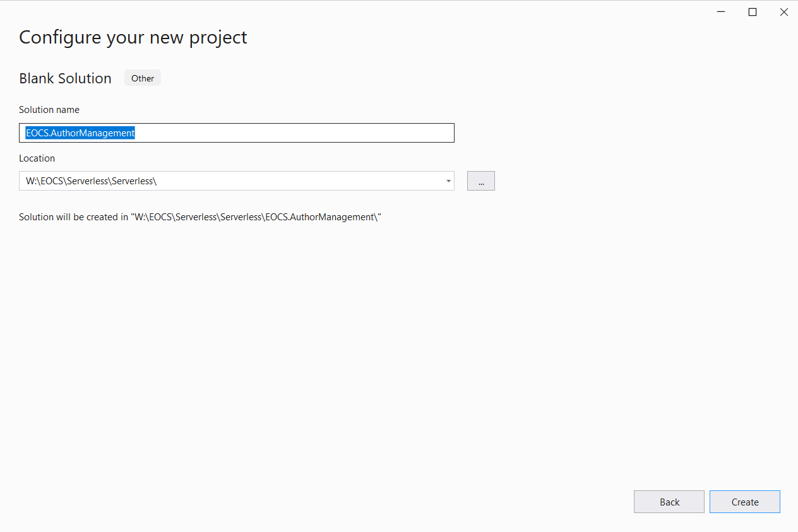Select the Other project type tag

pyautogui.click(x=142, y=78)
